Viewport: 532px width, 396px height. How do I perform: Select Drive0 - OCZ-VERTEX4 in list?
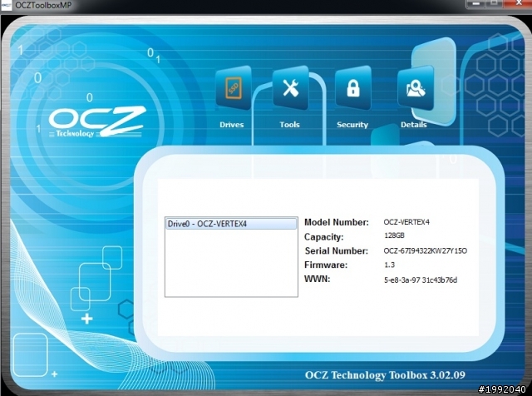(x=231, y=224)
